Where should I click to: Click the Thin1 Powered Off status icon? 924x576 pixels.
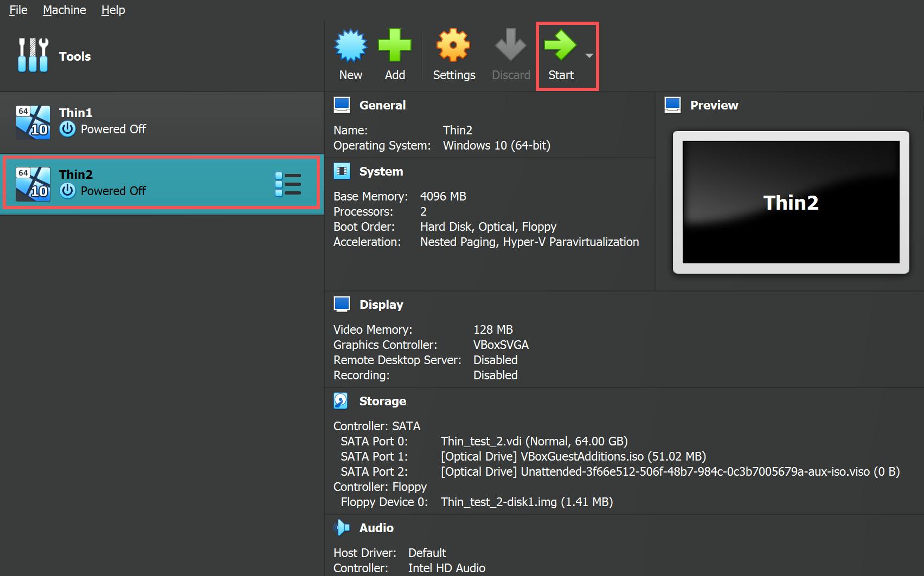click(67, 129)
